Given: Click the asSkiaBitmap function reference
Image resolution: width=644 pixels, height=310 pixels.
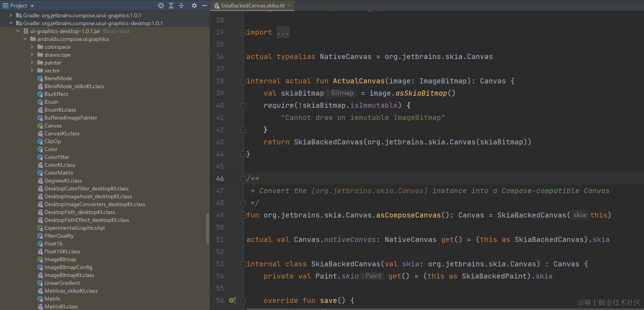Looking at the screenshot, I should pos(421,93).
